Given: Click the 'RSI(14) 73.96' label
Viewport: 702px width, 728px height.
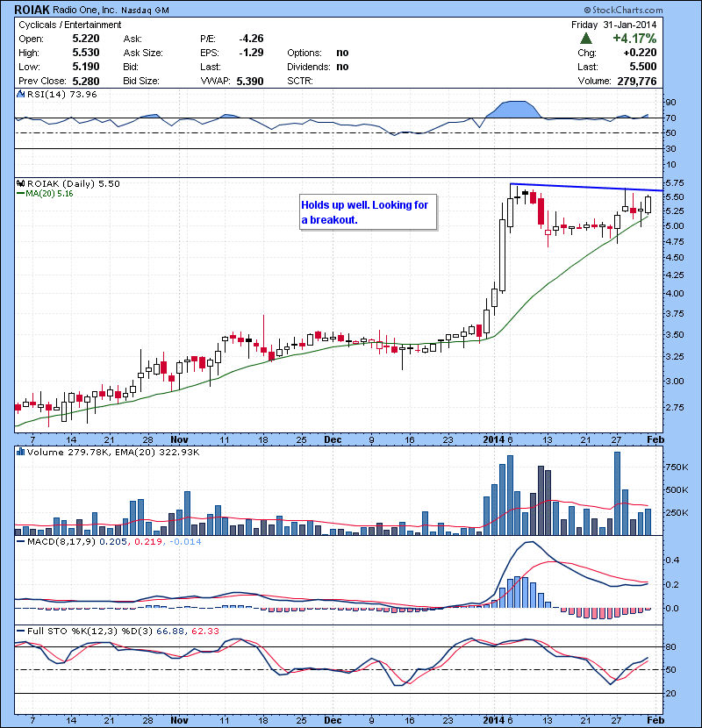Looking at the screenshot, I should (62, 94).
